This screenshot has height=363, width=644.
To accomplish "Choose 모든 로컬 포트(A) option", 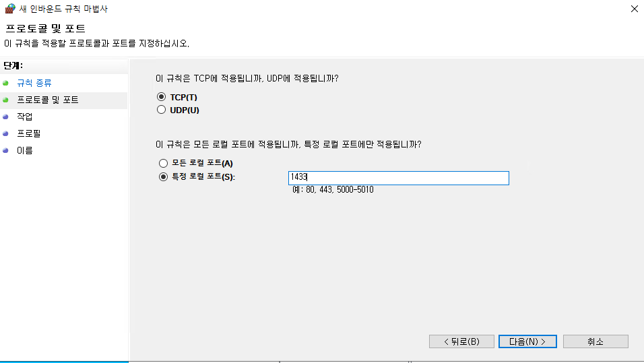I will pyautogui.click(x=164, y=163).
